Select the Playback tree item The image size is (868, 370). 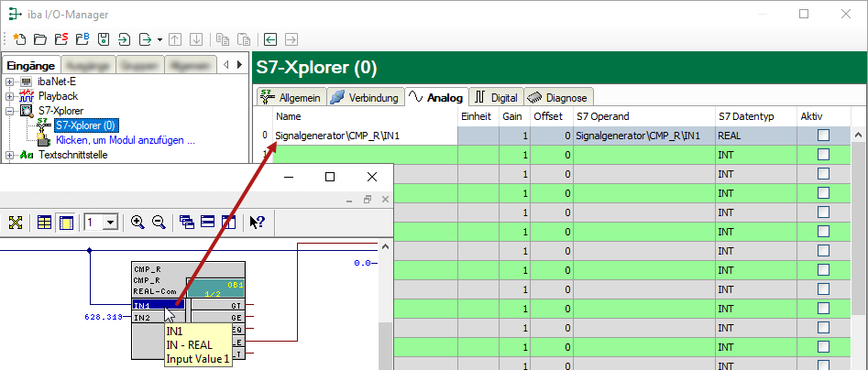pos(57,96)
